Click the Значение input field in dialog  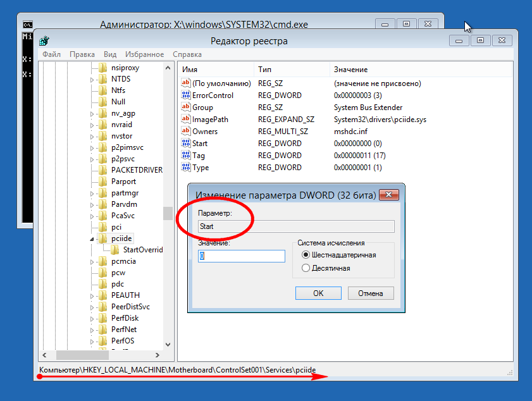coord(242,256)
